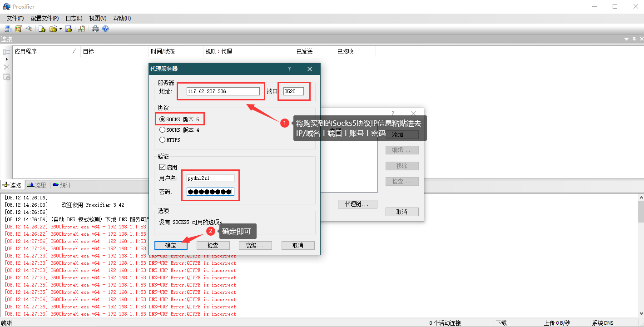Viewport: 644px width, 327px height.
Task: Click 编辑... in background proxy list dialog
Action: coord(402,150)
